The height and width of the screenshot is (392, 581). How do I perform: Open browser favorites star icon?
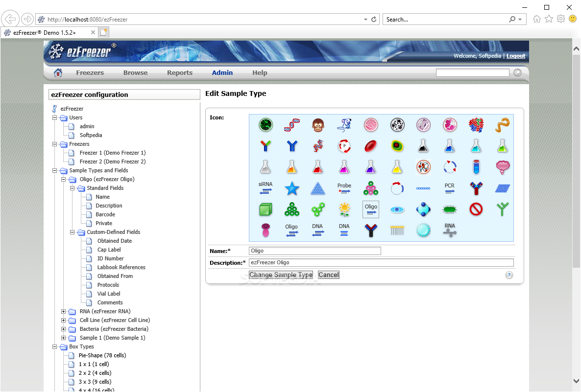pos(549,19)
